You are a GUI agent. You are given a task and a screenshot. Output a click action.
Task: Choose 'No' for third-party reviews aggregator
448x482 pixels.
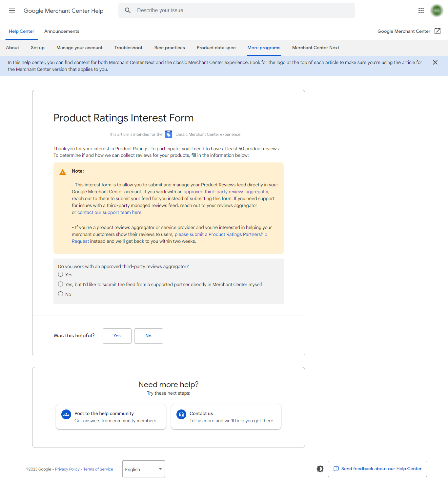click(x=60, y=294)
